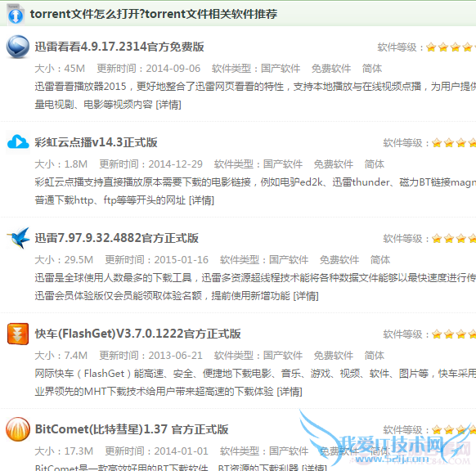Open 迅雷7.97.9.32.4882官方正式版 title link
Screen dimensions: 476x471
tap(117, 238)
